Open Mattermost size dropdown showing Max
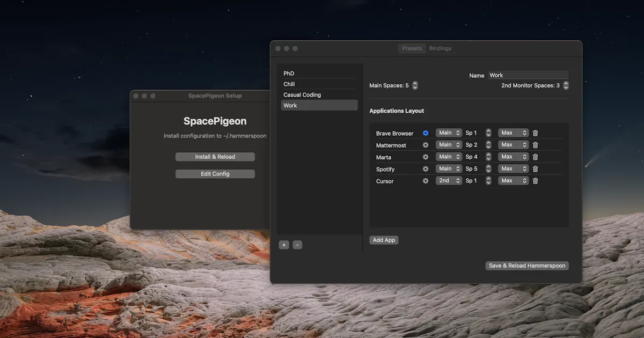This screenshot has height=338, width=644. pos(514,145)
